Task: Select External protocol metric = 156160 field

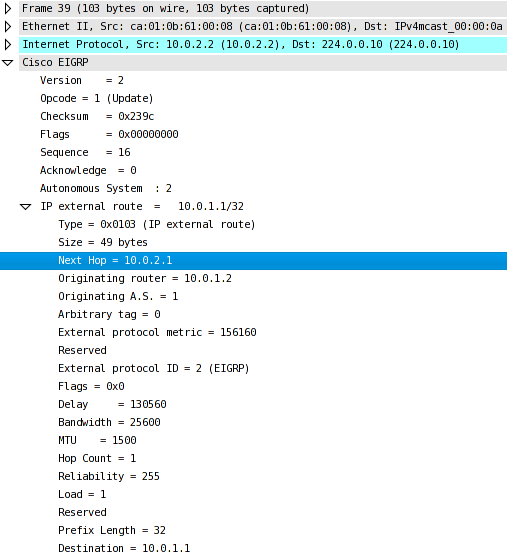Action: coord(157,332)
